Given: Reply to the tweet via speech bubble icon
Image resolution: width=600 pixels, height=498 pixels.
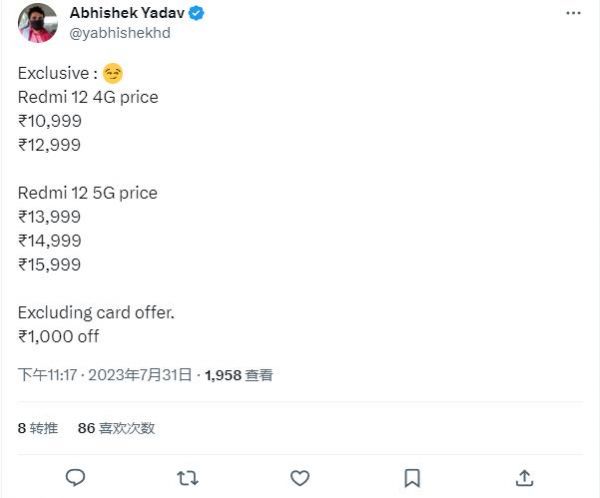Looking at the screenshot, I should pos(75,477).
